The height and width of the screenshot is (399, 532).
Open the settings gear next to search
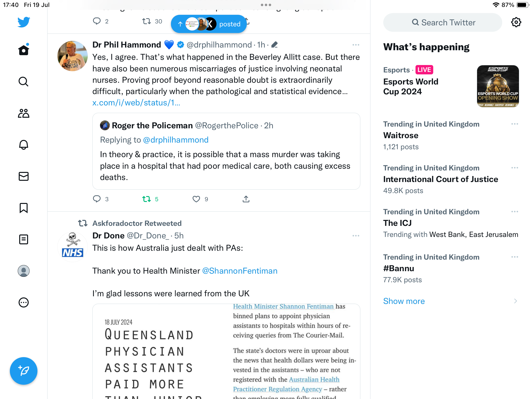coord(516,22)
